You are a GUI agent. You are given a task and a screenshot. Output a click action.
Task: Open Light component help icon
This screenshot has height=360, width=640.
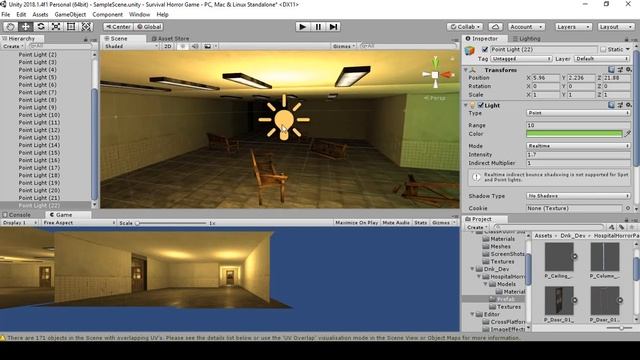[611, 105]
